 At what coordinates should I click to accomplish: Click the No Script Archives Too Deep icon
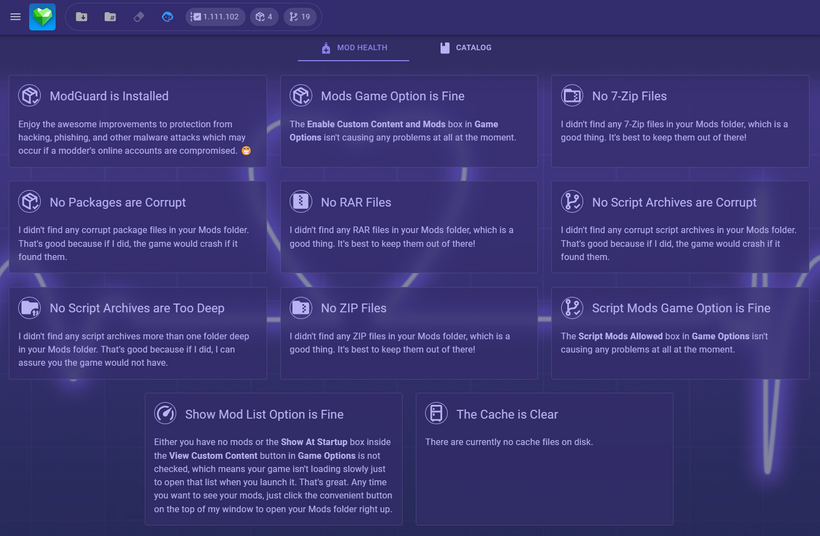click(x=30, y=308)
